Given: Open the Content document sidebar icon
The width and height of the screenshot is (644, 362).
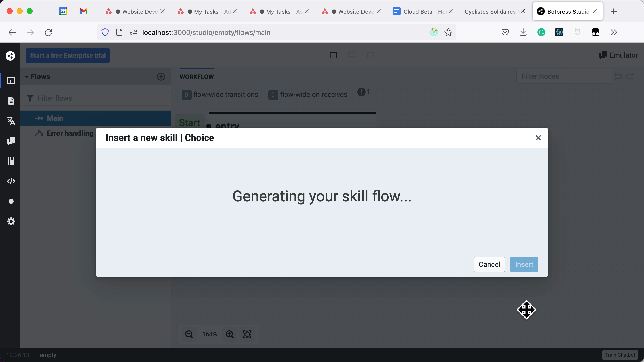Looking at the screenshot, I should click(x=11, y=101).
